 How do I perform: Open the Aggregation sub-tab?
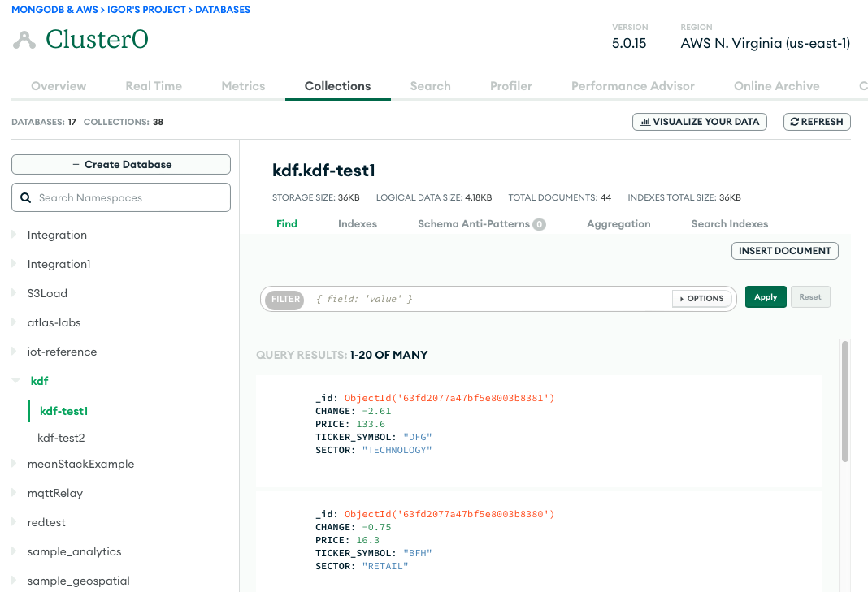pyautogui.click(x=618, y=223)
